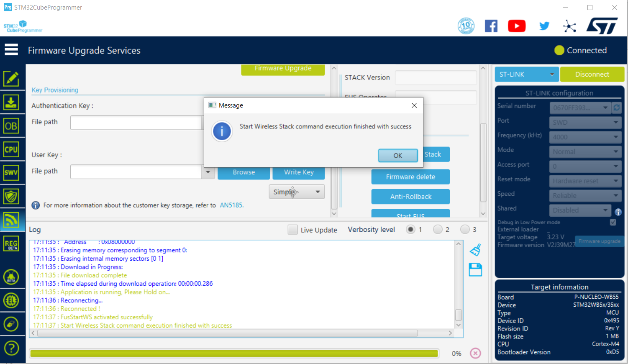Switch to the ST-LINK connection selector
Image resolution: width=628 pixels, height=364 pixels.
526,74
